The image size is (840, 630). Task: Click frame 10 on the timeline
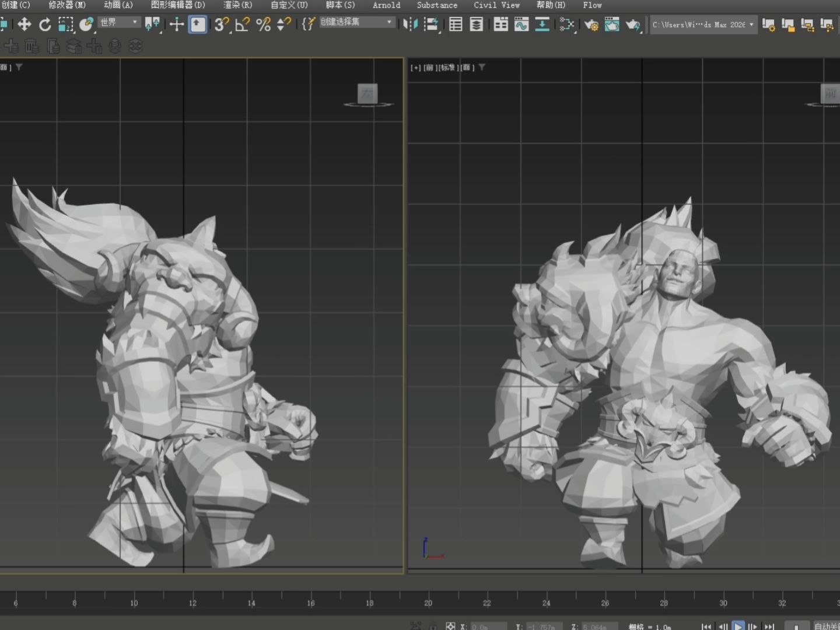click(x=134, y=603)
